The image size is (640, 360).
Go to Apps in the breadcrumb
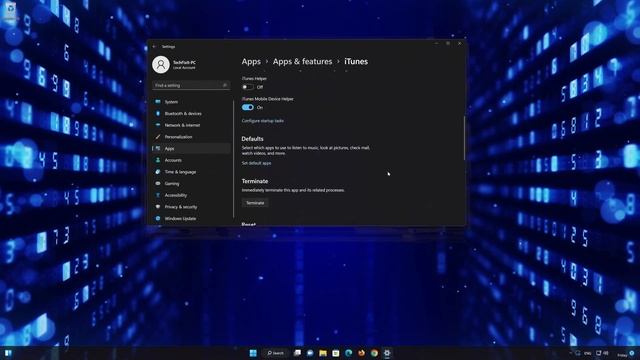(251, 62)
